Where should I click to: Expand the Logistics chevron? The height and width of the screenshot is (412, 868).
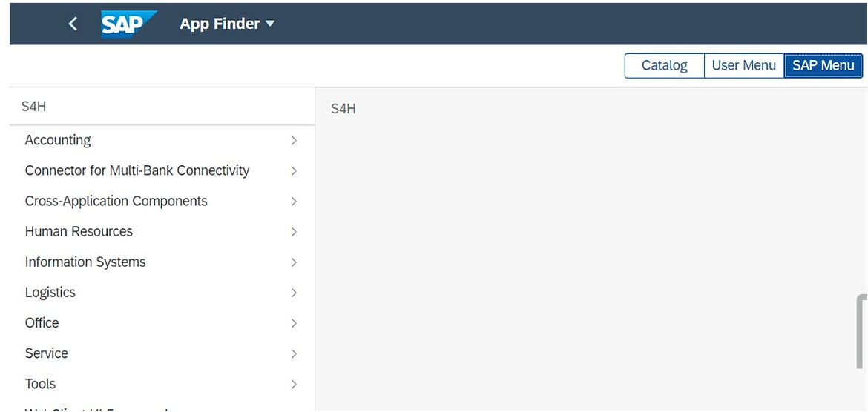click(x=294, y=293)
